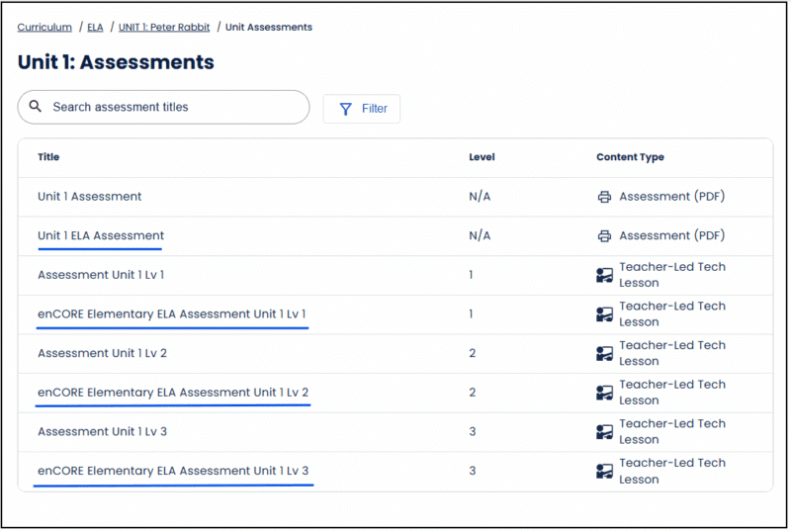Click teacher-led icon for enCORE Lv 1 row
791x532 pixels.
pos(604,314)
